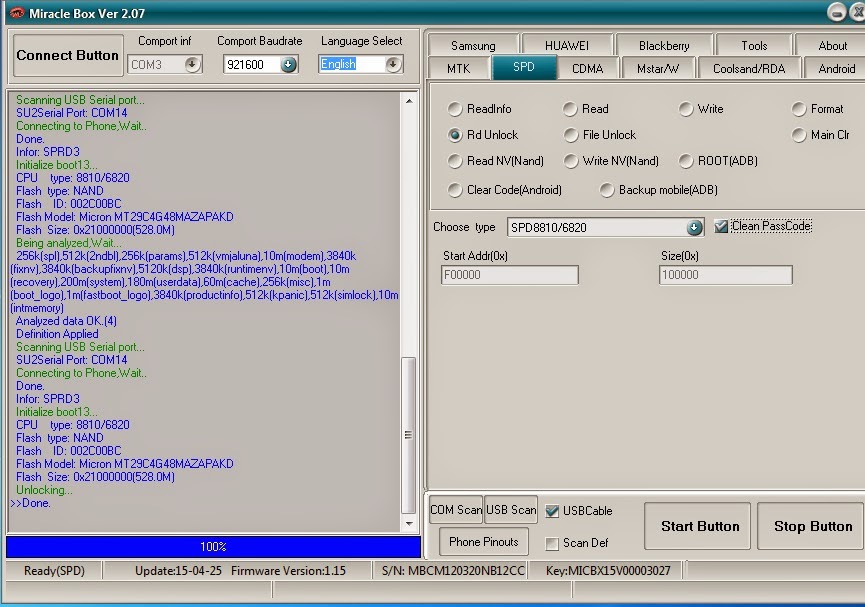Switch to the CDMA tab
The height and width of the screenshot is (607, 865).
587,68
